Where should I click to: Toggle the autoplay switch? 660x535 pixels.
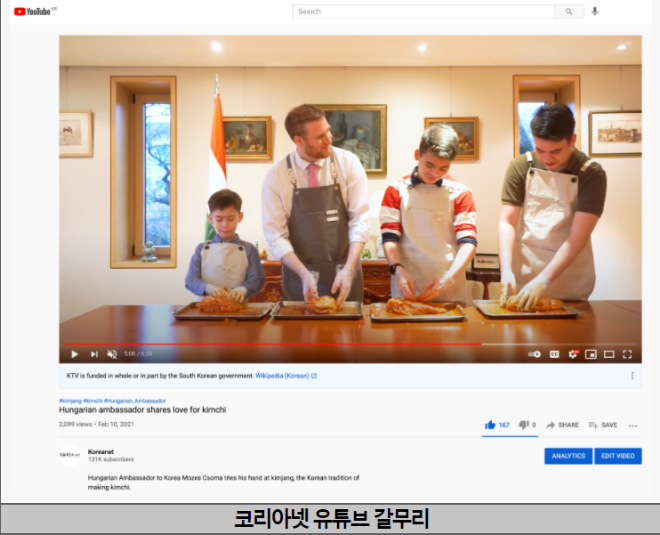point(535,354)
